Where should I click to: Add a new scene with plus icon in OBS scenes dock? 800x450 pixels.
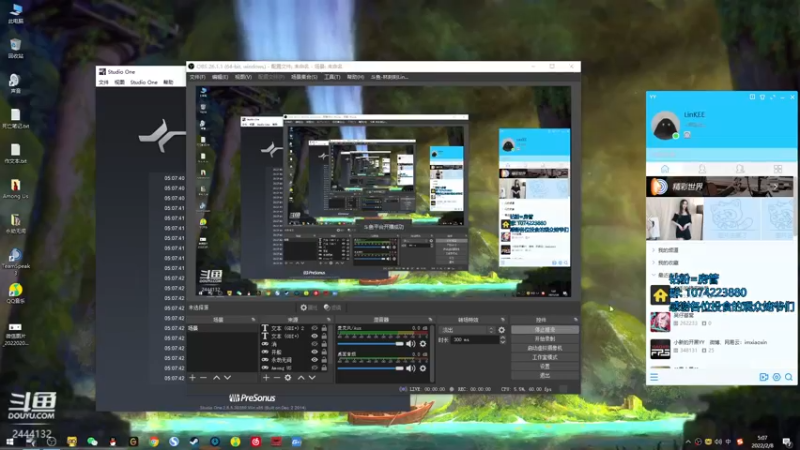(192, 378)
